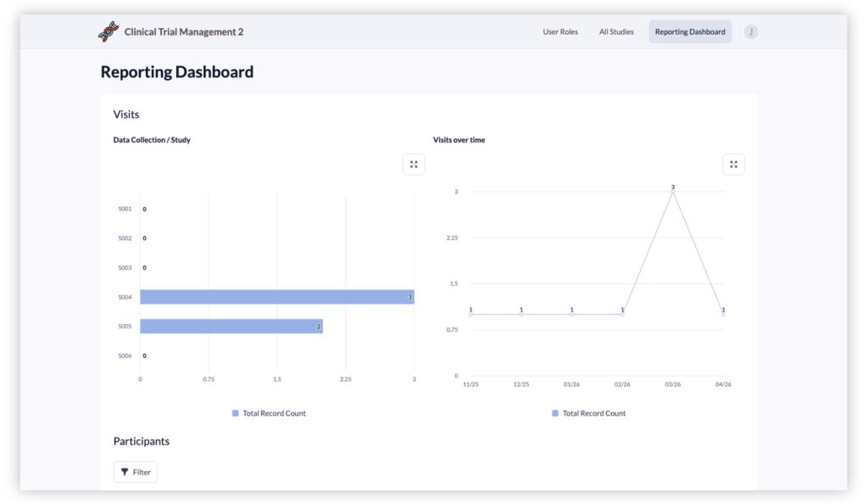Expand the Data Collection / Study chart to fullscreen
Screen dimensions: 868x504
[x=414, y=164]
